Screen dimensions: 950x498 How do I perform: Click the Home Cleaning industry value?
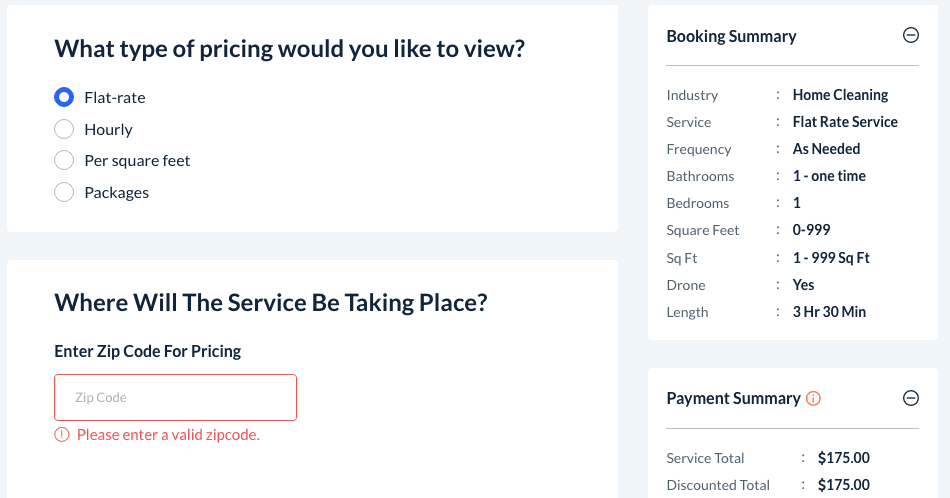tap(840, 95)
